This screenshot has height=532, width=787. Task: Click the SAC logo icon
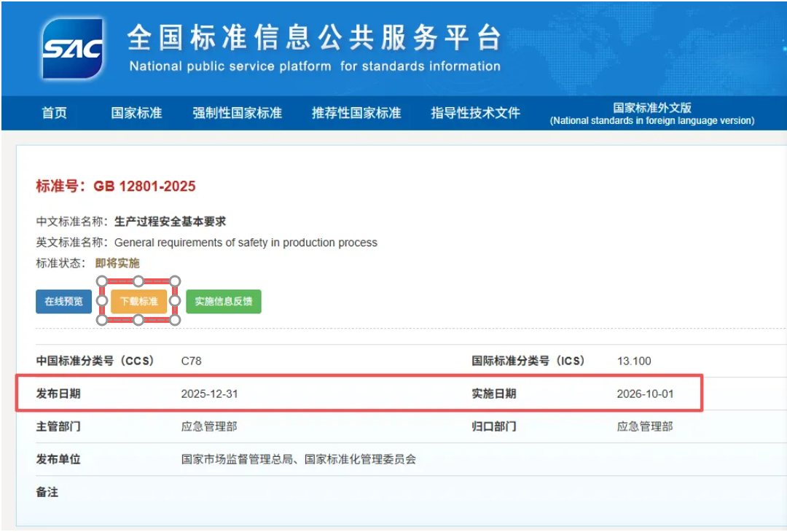[x=73, y=48]
